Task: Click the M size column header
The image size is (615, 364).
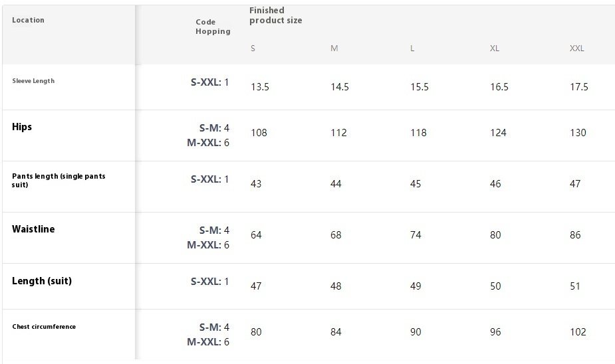Action: pyautogui.click(x=334, y=48)
